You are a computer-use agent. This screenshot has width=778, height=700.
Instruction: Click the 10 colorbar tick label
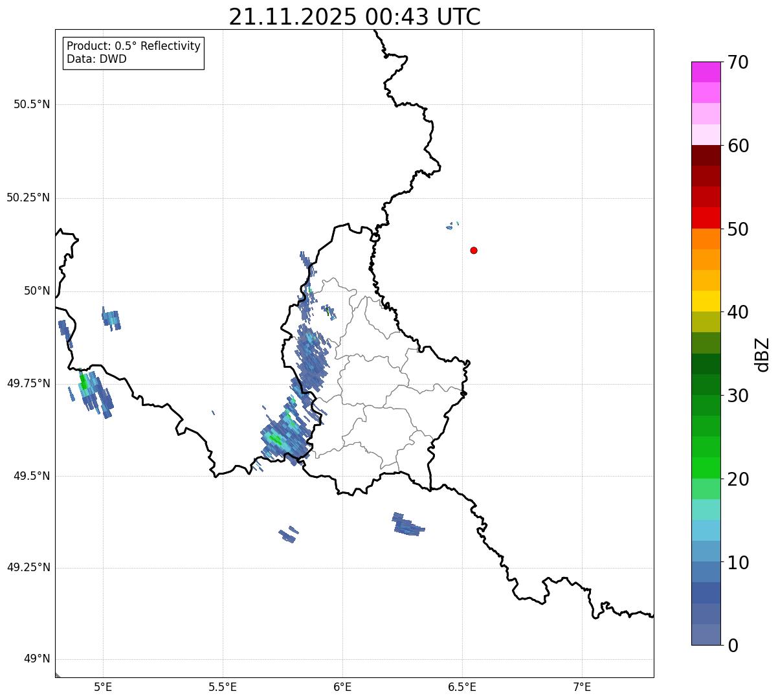click(738, 563)
